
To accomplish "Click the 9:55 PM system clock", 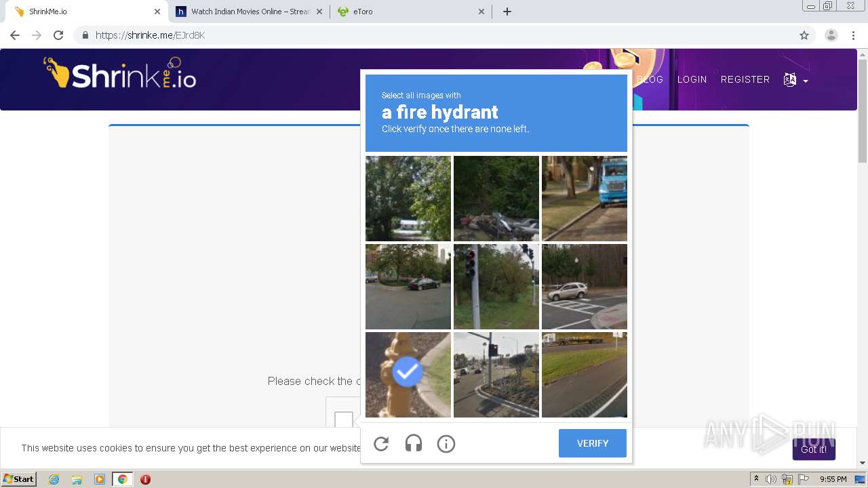I will [833, 479].
